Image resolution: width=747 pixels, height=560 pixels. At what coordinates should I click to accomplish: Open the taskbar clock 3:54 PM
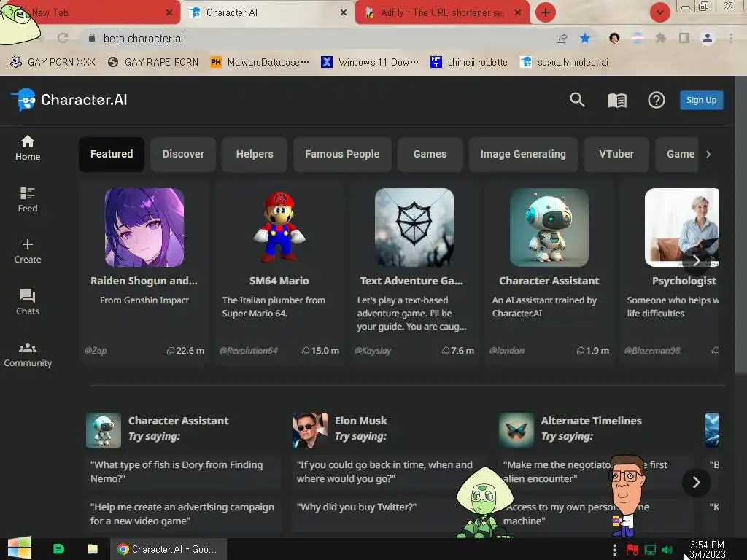pyautogui.click(x=707, y=550)
